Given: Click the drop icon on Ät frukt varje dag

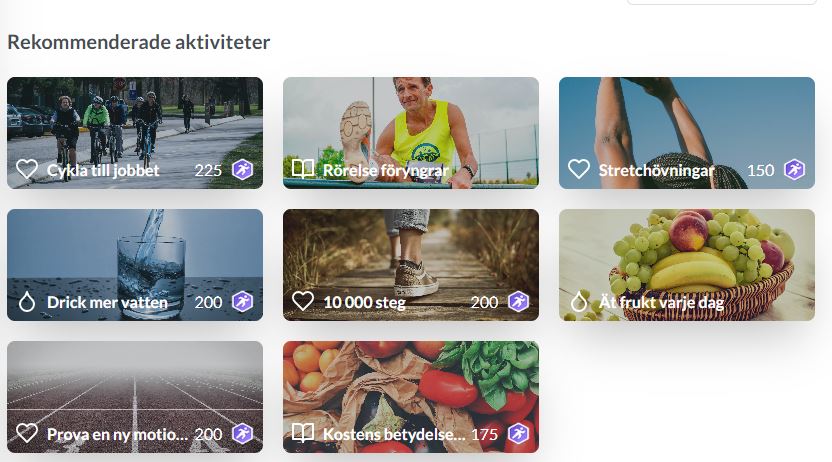Looking at the screenshot, I should 579,302.
